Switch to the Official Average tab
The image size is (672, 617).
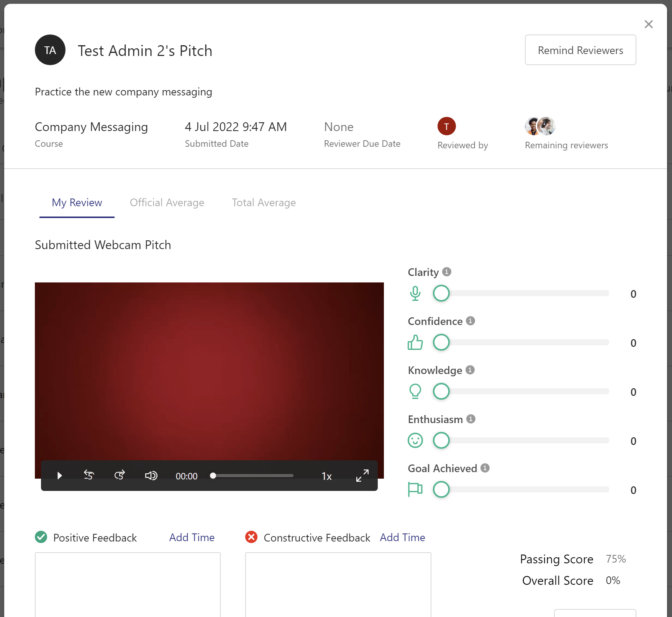coord(167,202)
